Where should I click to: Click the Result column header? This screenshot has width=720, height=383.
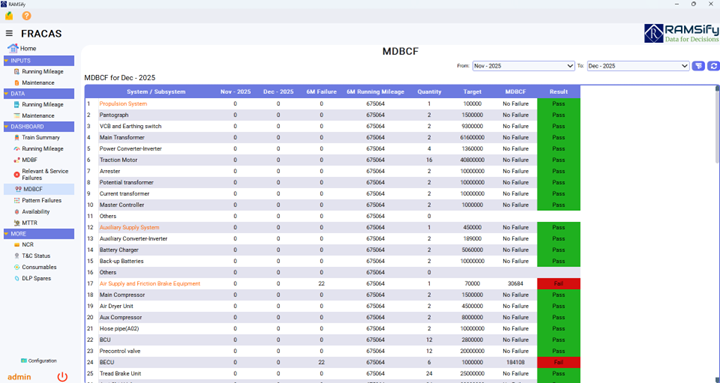(558, 92)
